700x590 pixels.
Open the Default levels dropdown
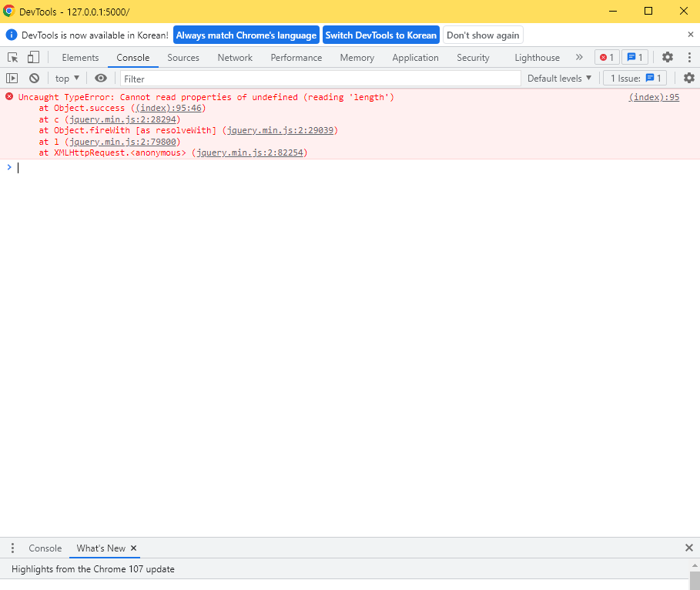pyautogui.click(x=559, y=78)
